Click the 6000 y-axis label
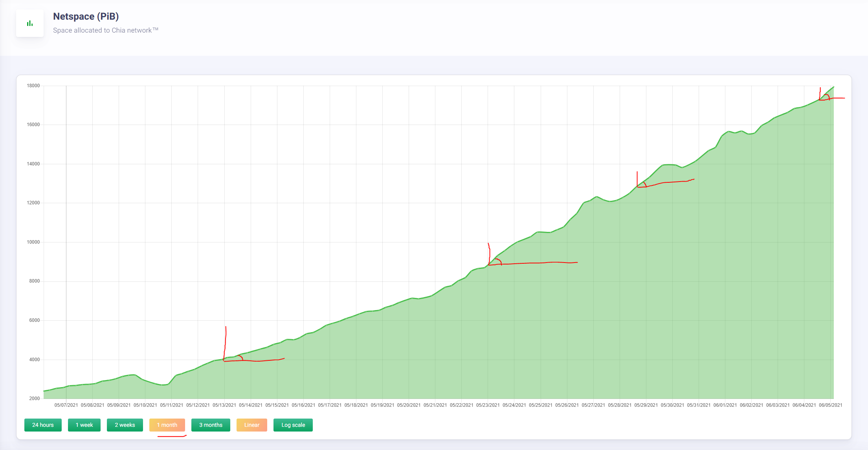The image size is (868, 450). (x=34, y=320)
